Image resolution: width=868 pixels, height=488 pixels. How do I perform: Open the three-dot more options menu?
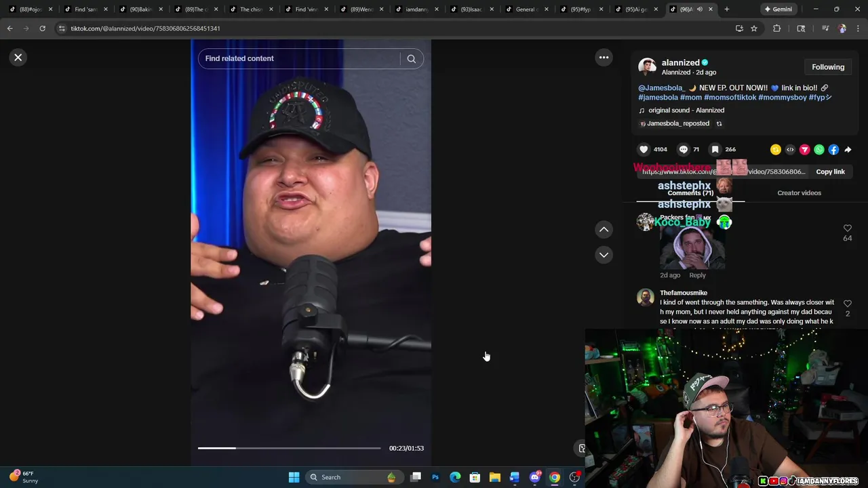tap(604, 58)
